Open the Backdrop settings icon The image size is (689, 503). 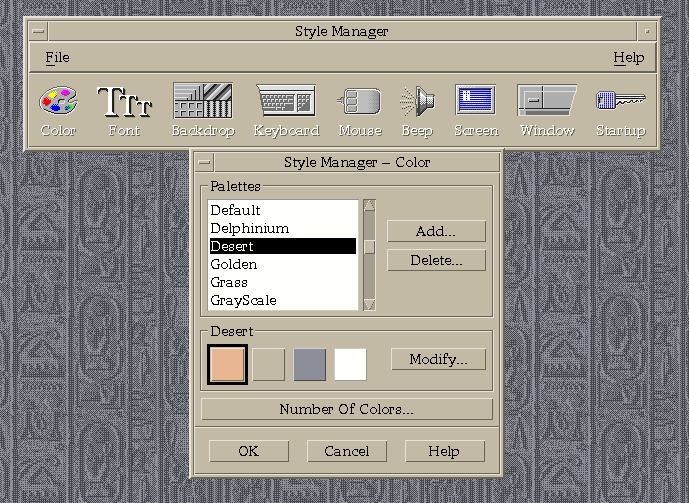click(x=202, y=102)
